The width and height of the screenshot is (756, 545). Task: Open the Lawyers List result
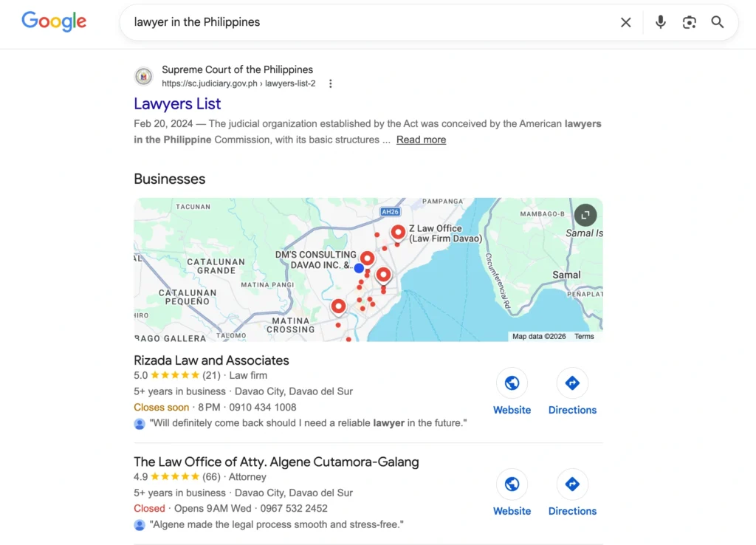coord(177,103)
